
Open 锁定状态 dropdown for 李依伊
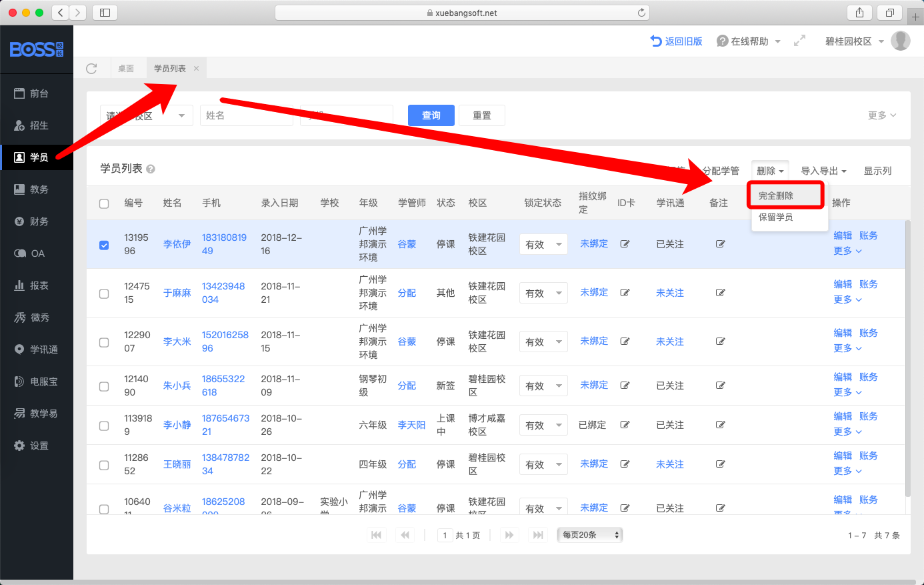[543, 245]
